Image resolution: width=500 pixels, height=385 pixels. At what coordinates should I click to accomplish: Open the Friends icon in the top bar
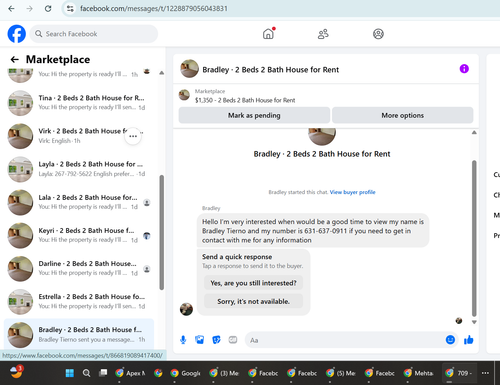[x=323, y=34]
